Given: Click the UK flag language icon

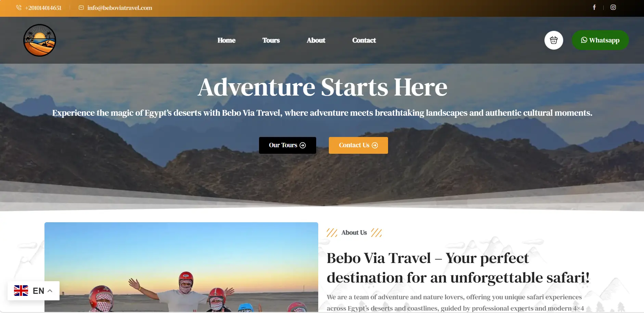Looking at the screenshot, I should [x=21, y=291].
